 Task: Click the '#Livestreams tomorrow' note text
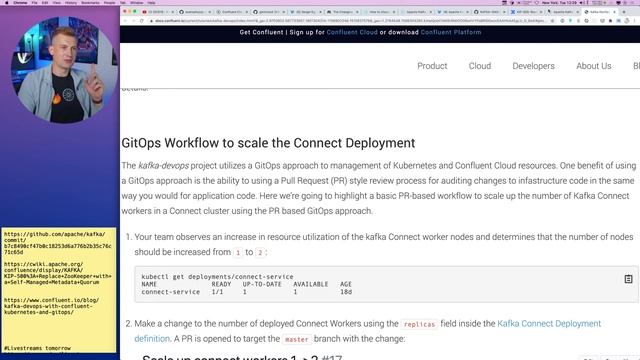[37, 349]
